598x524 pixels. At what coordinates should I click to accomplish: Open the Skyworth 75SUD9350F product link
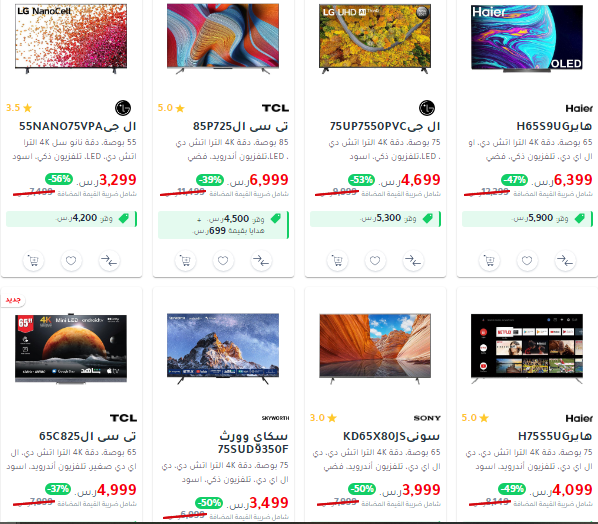(x=253, y=442)
